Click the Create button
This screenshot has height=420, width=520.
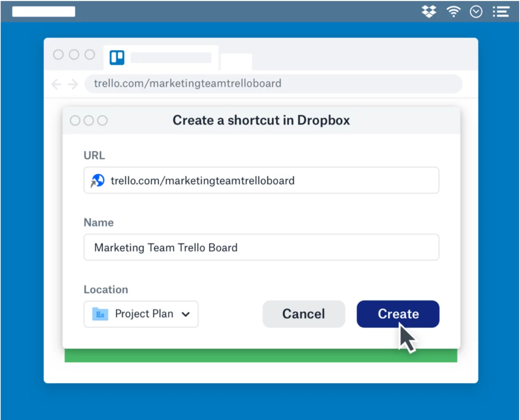tap(398, 314)
